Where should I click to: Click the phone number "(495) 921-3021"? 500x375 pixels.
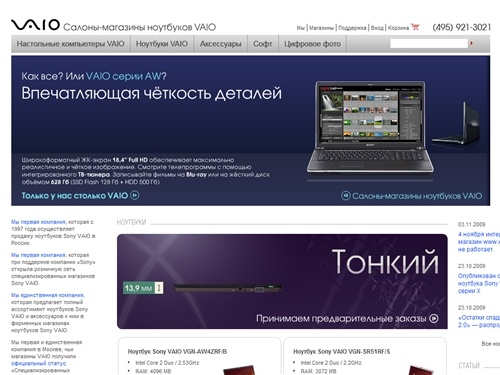pos(462,27)
